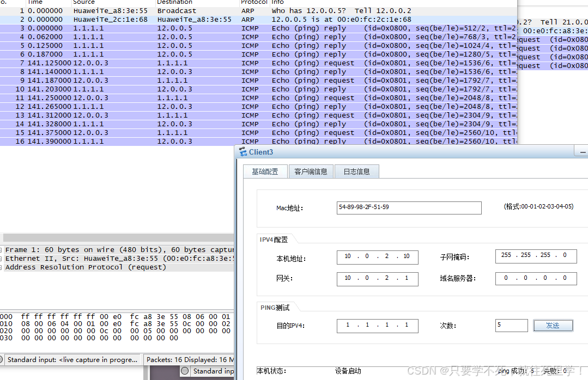
Task: Switch to the 基础配置 tab
Action: [265, 171]
